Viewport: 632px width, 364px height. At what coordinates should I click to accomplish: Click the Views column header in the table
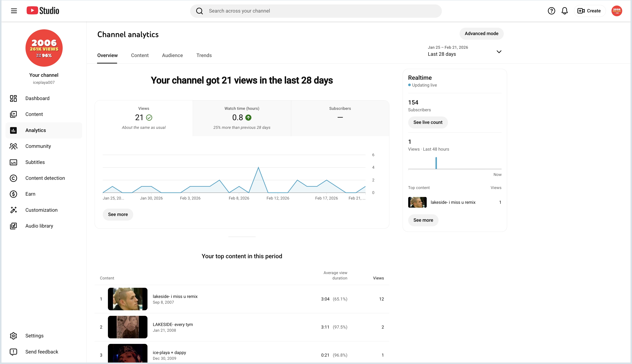(x=378, y=278)
